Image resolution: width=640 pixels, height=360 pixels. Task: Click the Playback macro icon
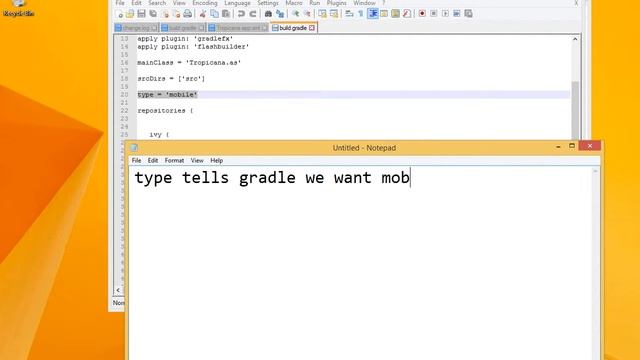tap(445, 14)
